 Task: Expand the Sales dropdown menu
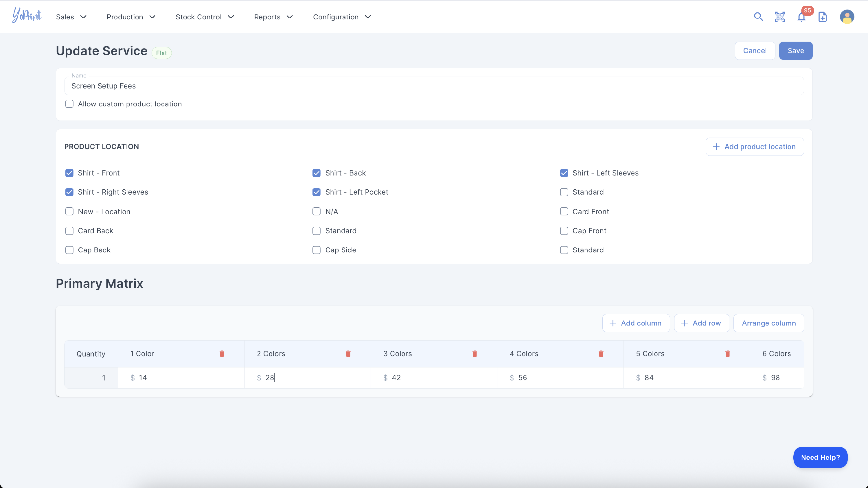coord(71,17)
